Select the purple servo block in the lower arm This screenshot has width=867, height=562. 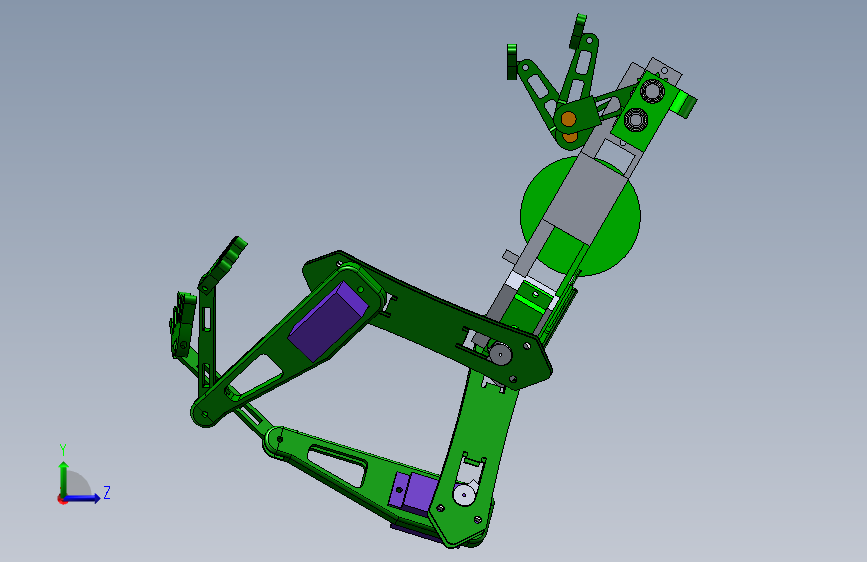point(413,492)
